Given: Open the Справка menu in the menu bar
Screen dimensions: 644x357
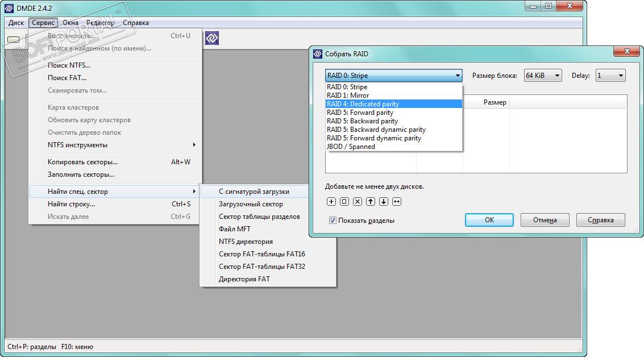Looking at the screenshot, I should (135, 23).
